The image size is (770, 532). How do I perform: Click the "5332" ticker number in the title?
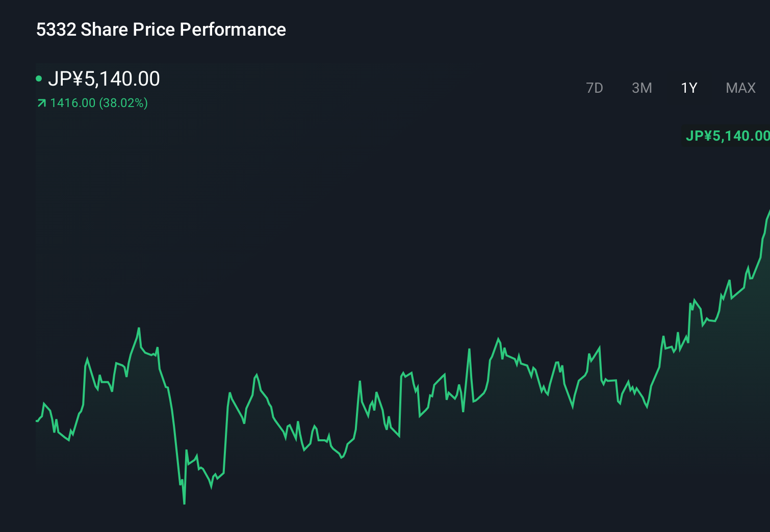pyautogui.click(x=56, y=30)
